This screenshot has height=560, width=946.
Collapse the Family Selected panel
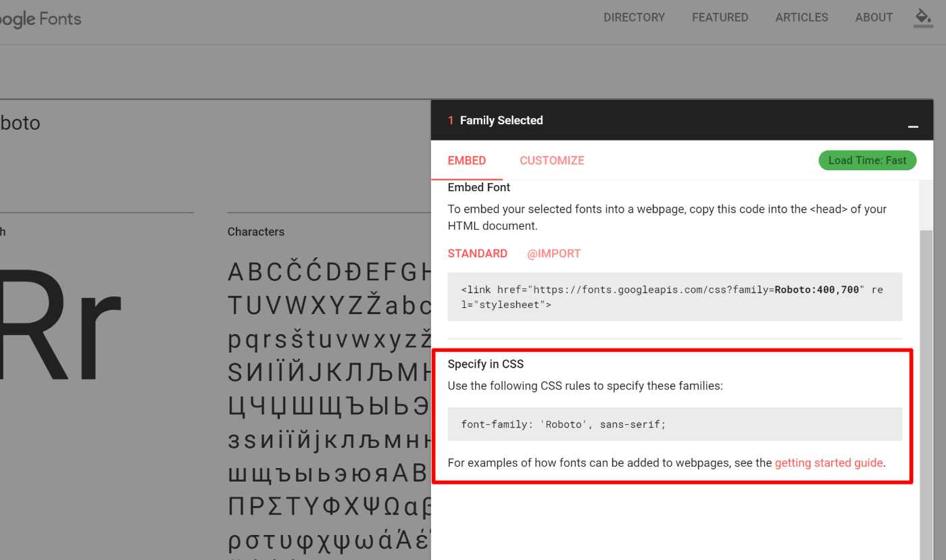click(x=913, y=126)
